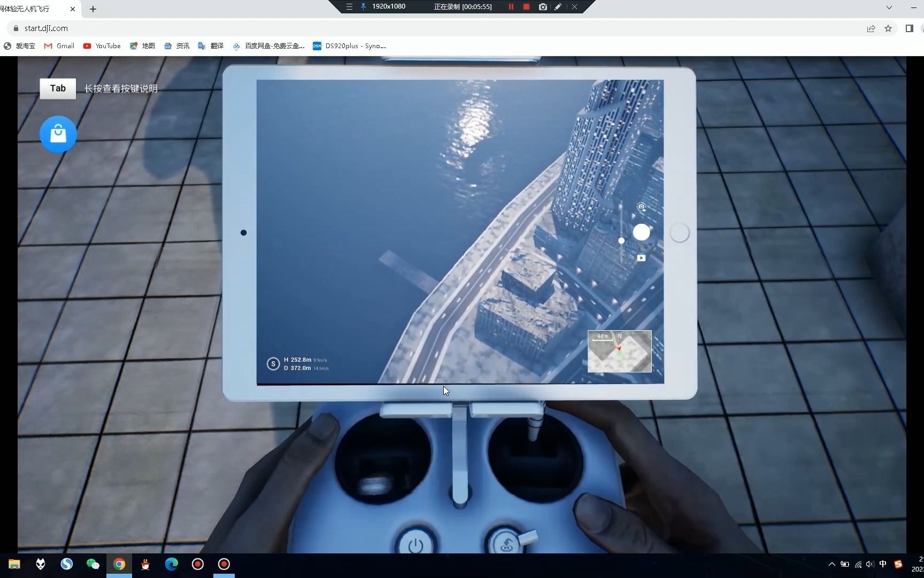Screen dimensions: 924x578
Task: Pin the recording toolbar
Action: tap(364, 7)
